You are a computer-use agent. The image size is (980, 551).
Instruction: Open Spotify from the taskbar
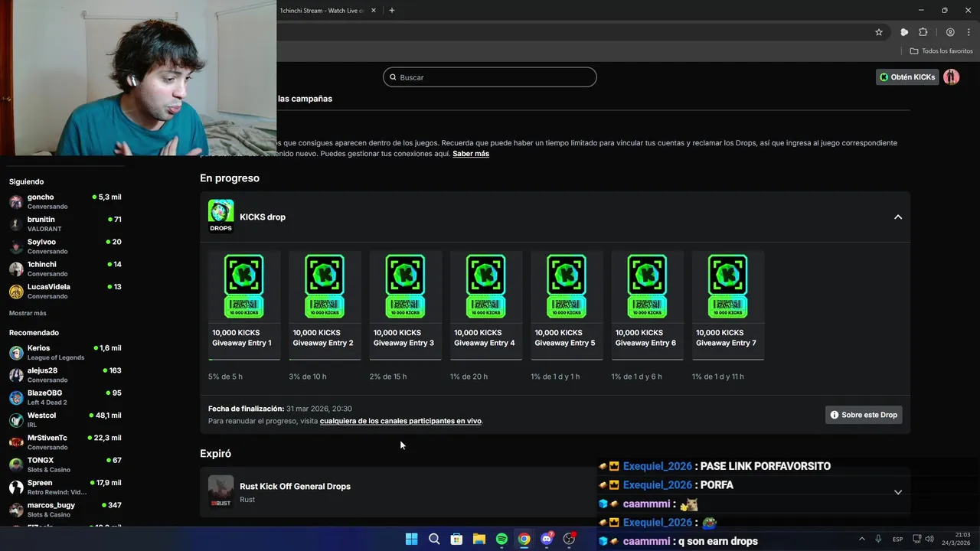pos(501,539)
